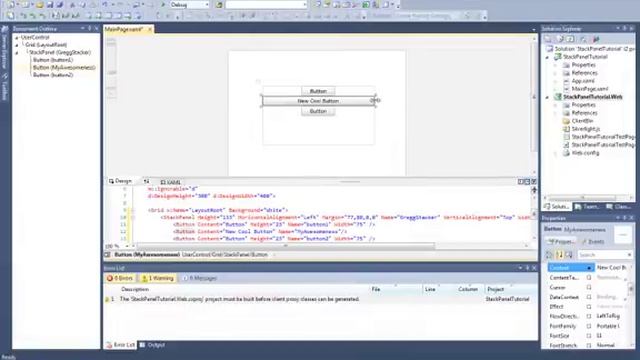Image resolution: width=640 pixels, height=360 pixels.
Task: Select Button (MyAwesomeness) in Document Outline
Action: (x=64, y=67)
